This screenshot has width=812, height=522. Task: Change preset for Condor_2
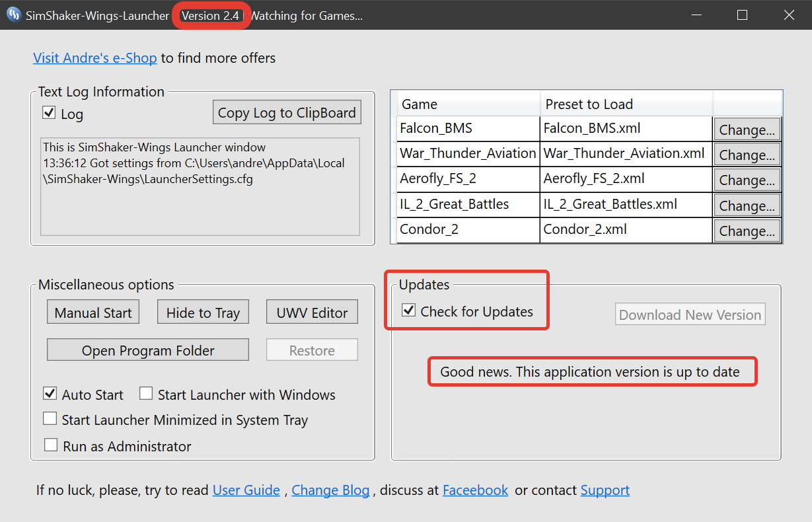coord(747,231)
